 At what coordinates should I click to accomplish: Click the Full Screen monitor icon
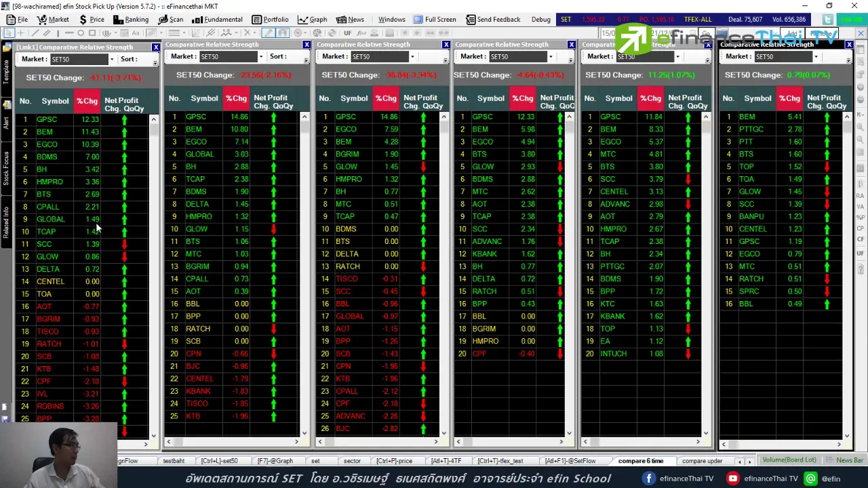point(418,20)
